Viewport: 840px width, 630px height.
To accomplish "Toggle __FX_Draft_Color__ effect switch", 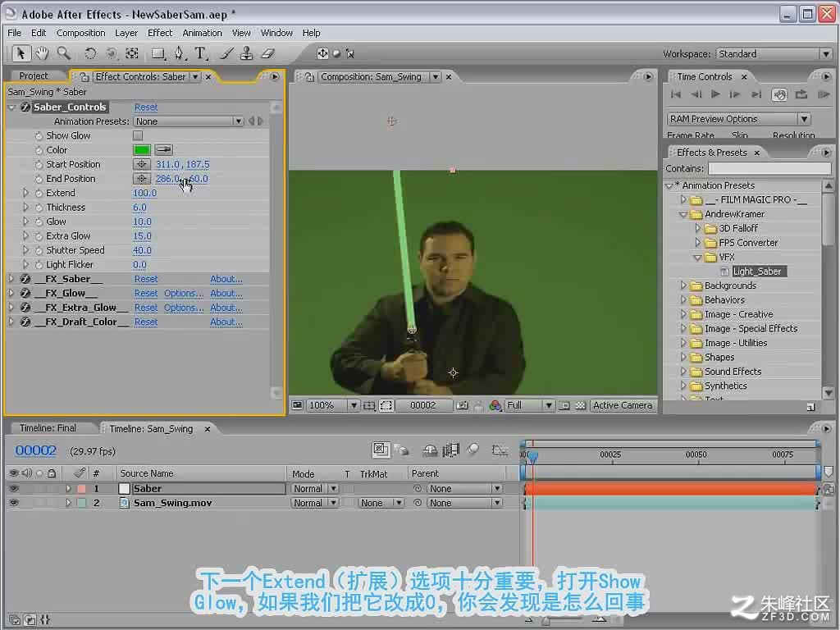I will pos(25,322).
